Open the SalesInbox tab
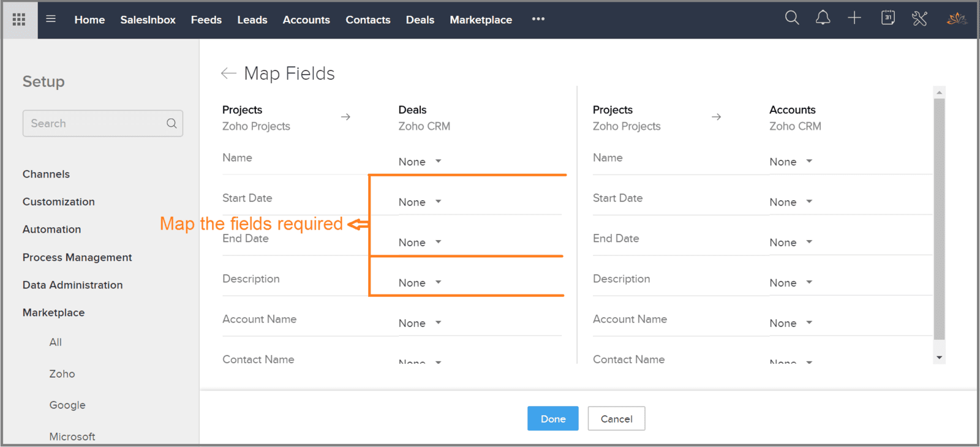The height and width of the screenshot is (447, 980). tap(148, 20)
